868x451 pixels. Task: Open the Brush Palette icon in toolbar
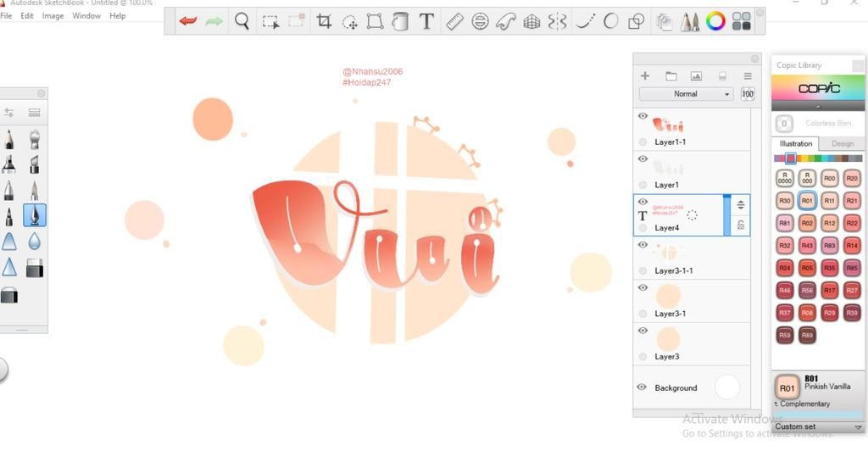(x=690, y=22)
